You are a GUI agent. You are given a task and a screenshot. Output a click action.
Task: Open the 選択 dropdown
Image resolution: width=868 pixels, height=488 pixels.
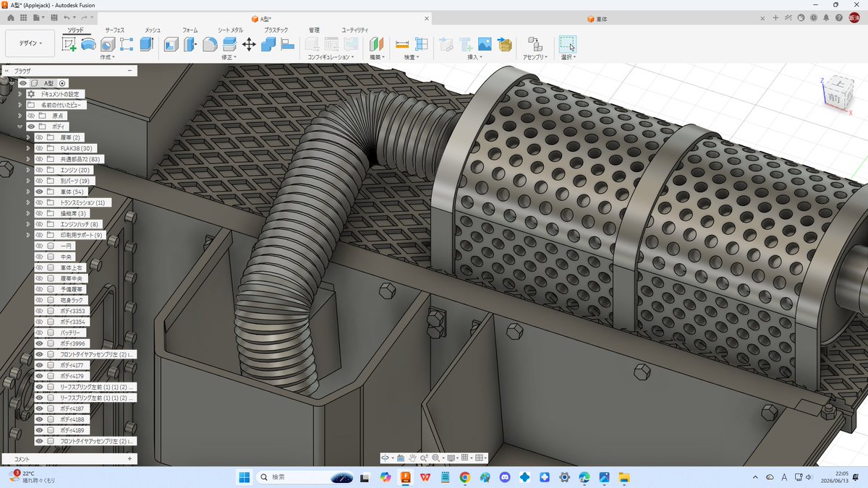point(568,57)
